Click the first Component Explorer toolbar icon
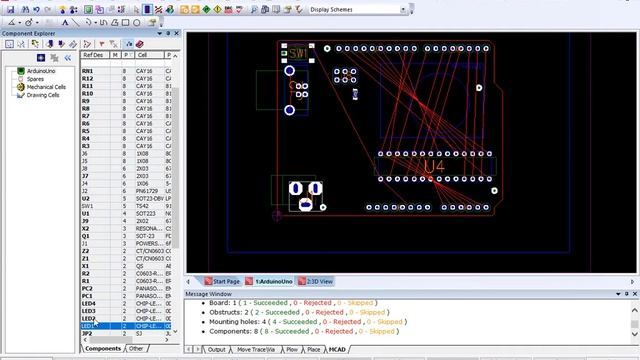Viewport: 640px width, 360px height. (9, 44)
